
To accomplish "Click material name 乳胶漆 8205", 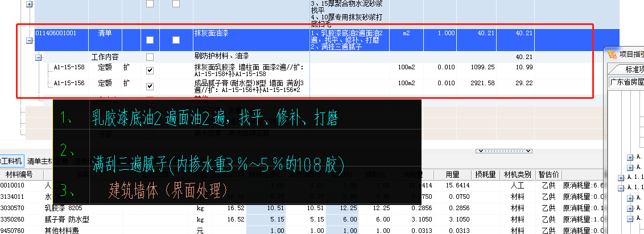I will coord(64,208).
